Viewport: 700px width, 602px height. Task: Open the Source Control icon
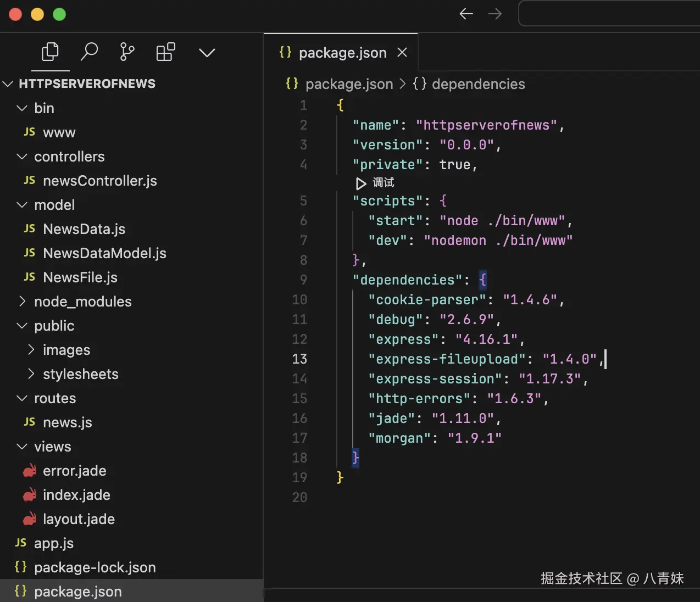coord(127,52)
